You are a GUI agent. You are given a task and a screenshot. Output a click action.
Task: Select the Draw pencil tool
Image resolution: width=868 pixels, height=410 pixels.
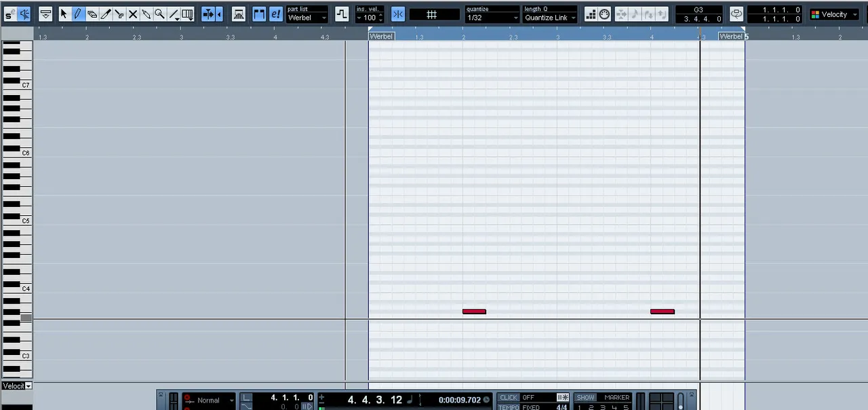coord(78,14)
